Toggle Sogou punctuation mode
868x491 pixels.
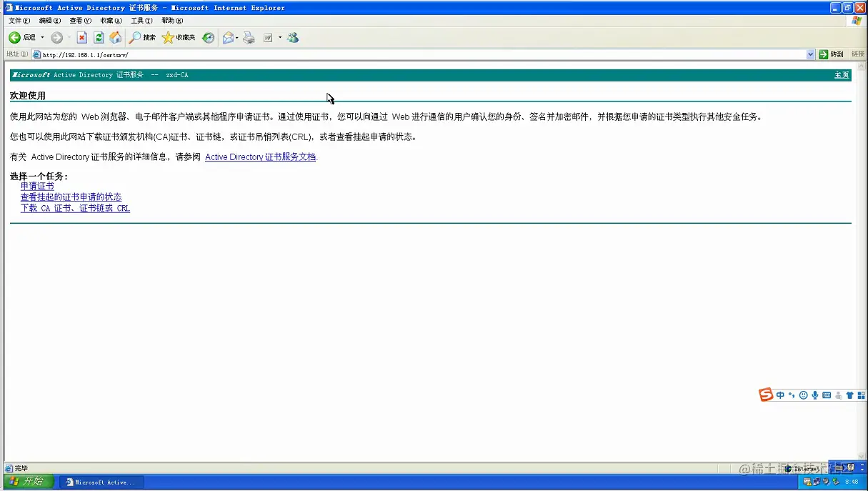[792, 395]
